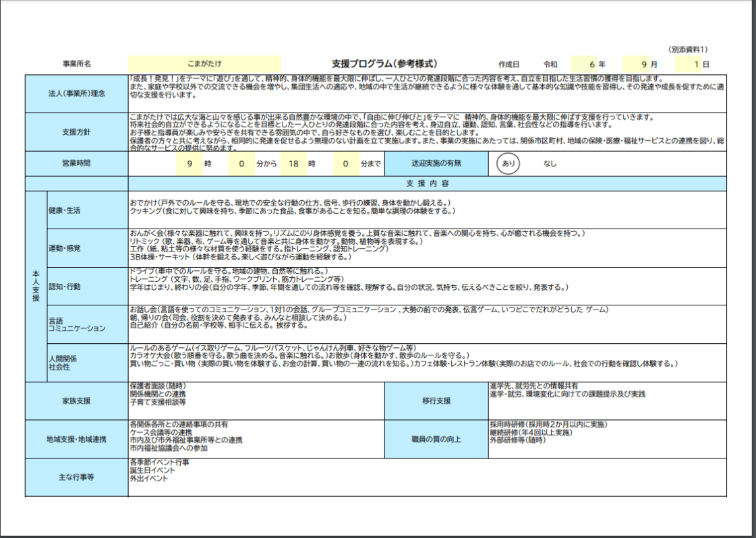Click the 支援内容 section header bar
The height and width of the screenshot is (538, 756).
(x=427, y=183)
